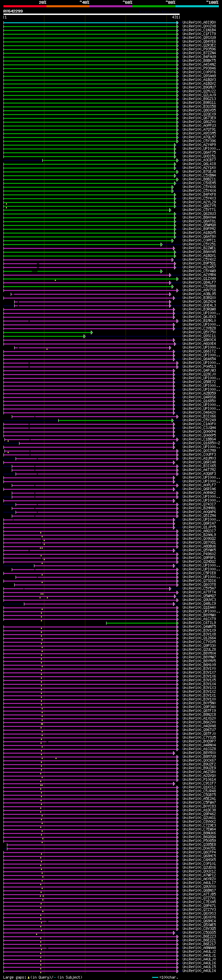Select the cyan alignment bar for UniRef100_A8I9D0
The image size is (222, 980).
pyautogui.click(x=91, y=23)
